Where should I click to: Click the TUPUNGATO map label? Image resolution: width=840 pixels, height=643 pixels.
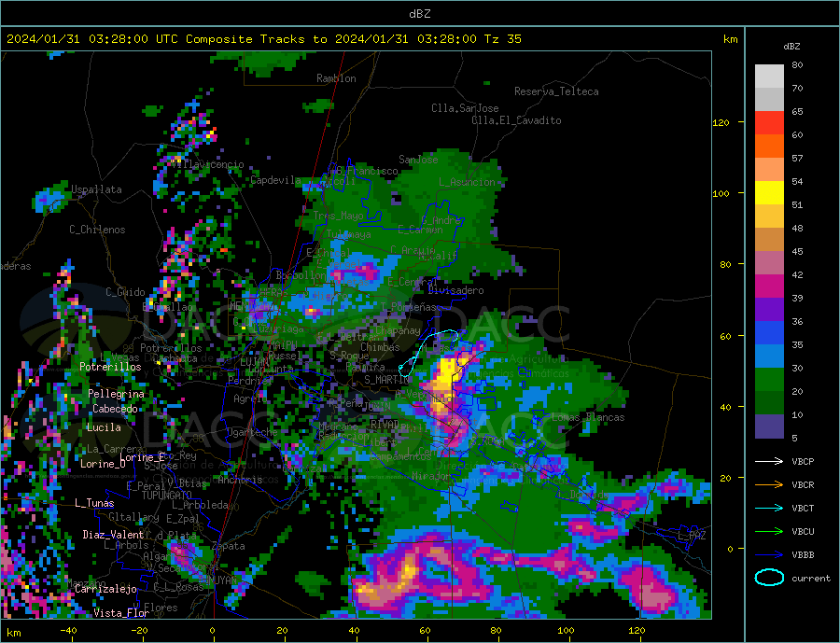point(167,496)
